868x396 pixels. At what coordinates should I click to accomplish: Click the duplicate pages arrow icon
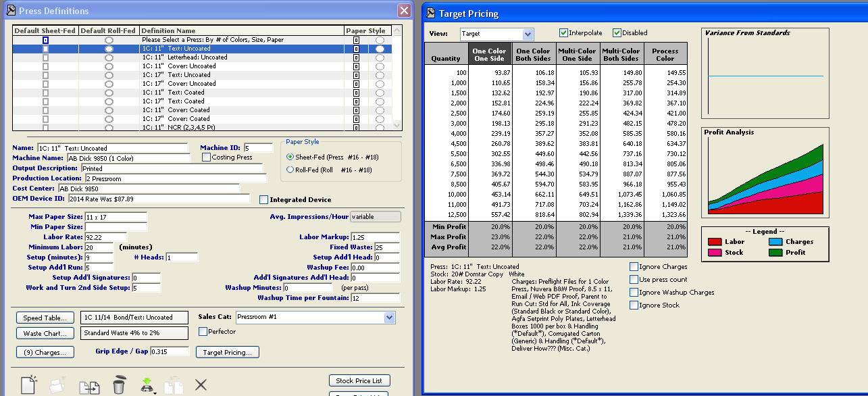tap(89, 386)
